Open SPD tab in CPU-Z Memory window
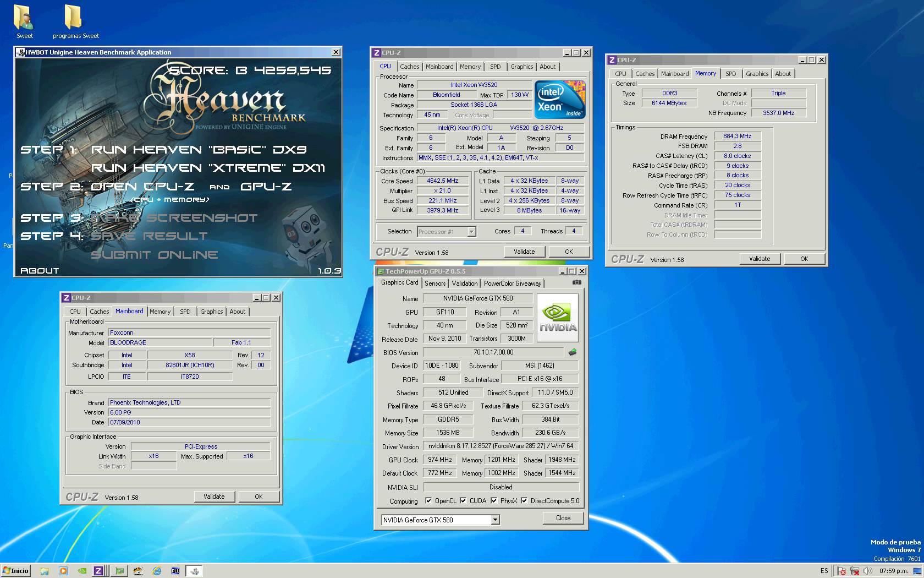The image size is (924, 578). coord(730,74)
